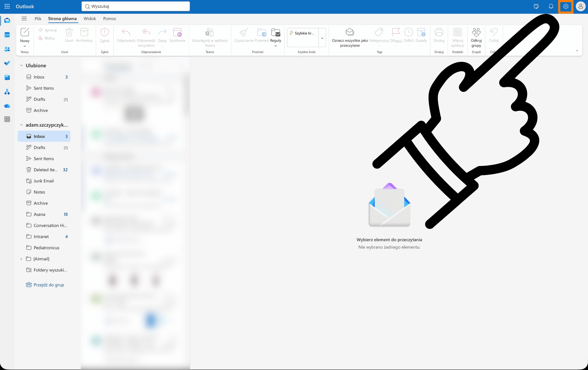Open Drafts under Ulubione

44,99
